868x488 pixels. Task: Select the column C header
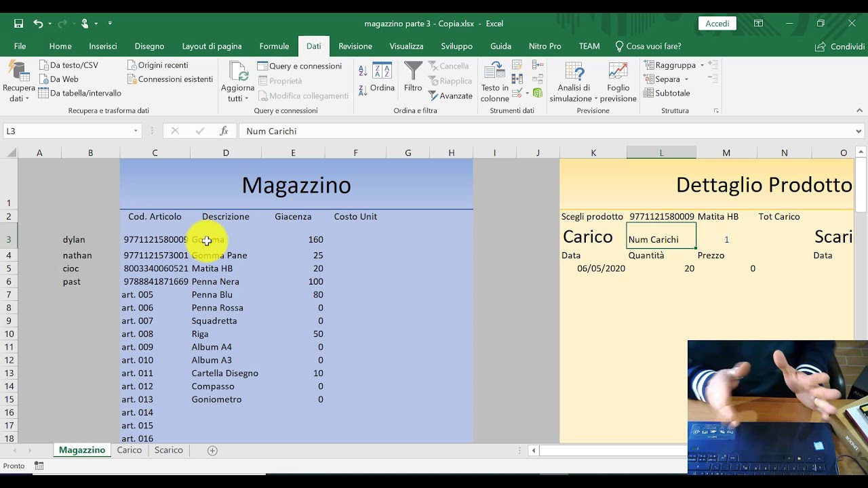click(x=155, y=153)
